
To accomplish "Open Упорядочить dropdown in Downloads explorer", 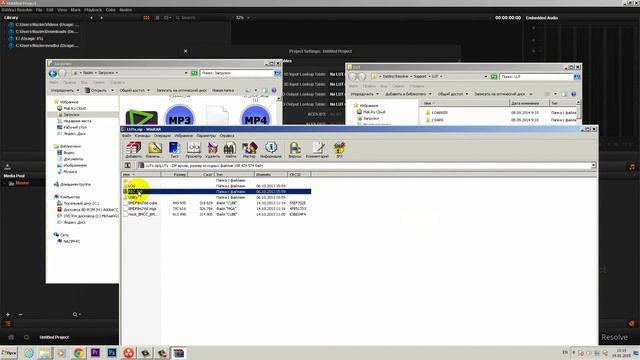I will [x=65, y=90].
